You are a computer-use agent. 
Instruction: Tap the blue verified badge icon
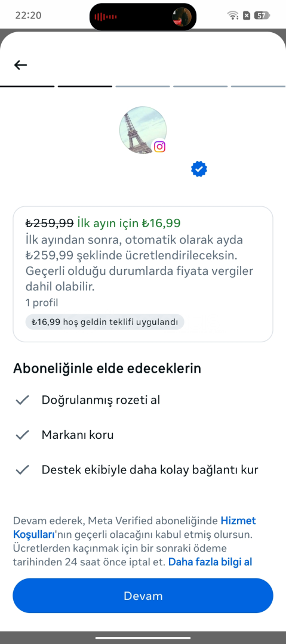point(199,169)
